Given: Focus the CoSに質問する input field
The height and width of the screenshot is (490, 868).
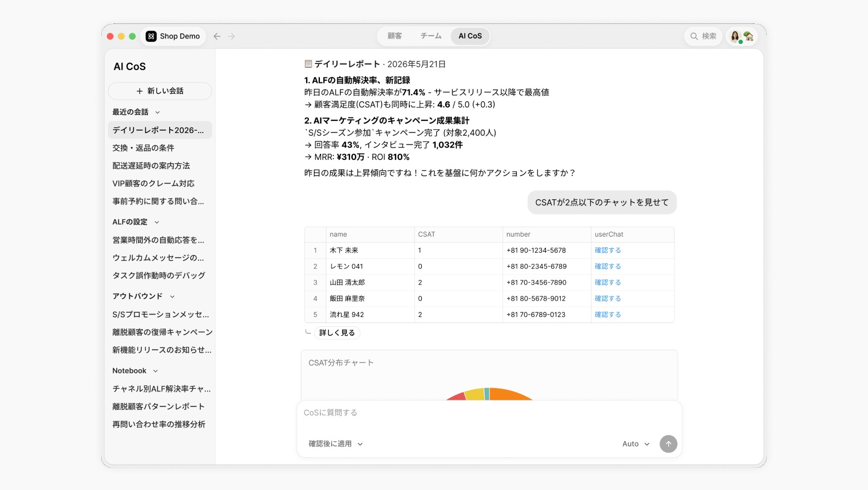Looking at the screenshot, I should (x=489, y=413).
